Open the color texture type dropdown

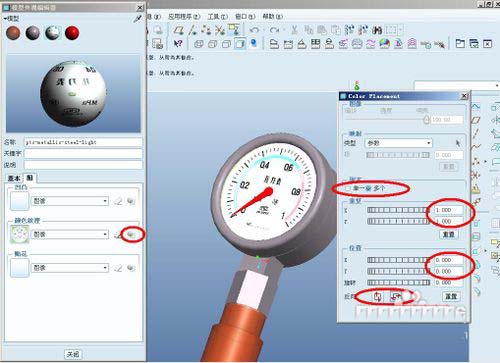[70, 234]
